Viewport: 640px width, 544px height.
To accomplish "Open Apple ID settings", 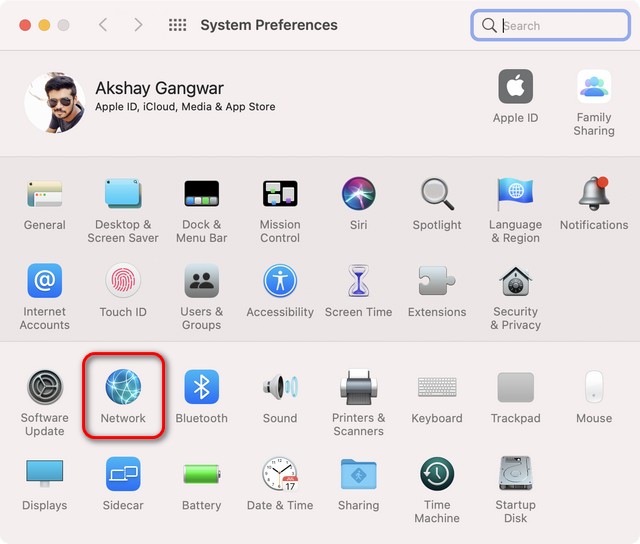I will [x=515, y=88].
